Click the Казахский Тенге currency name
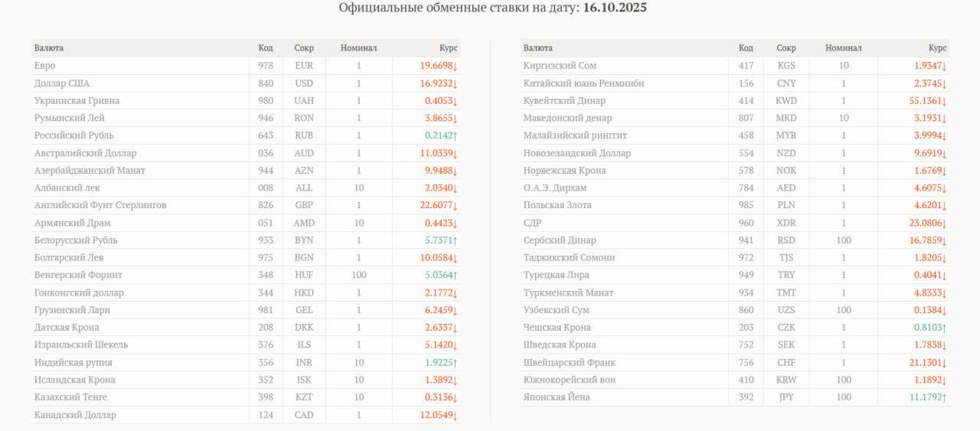 70,397
